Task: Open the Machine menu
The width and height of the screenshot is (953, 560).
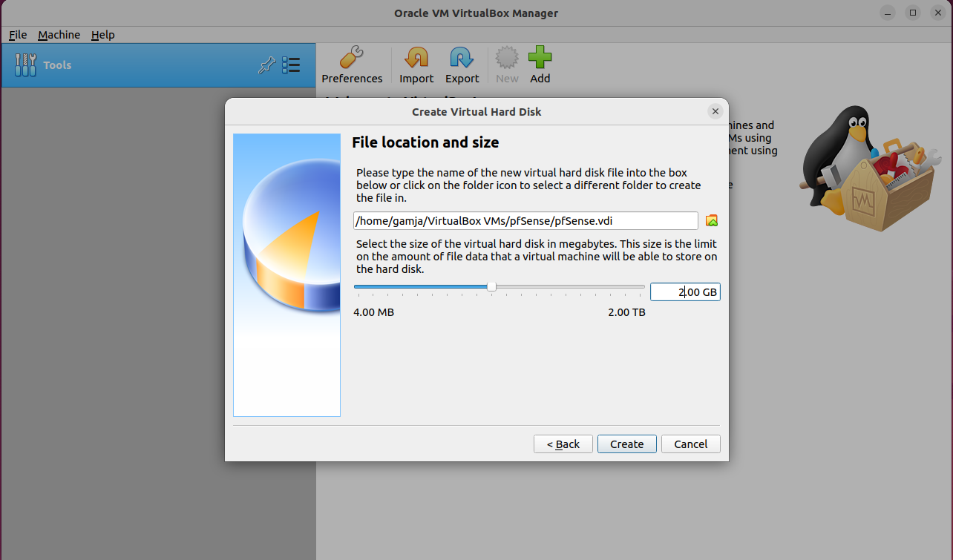Action: click(x=59, y=35)
